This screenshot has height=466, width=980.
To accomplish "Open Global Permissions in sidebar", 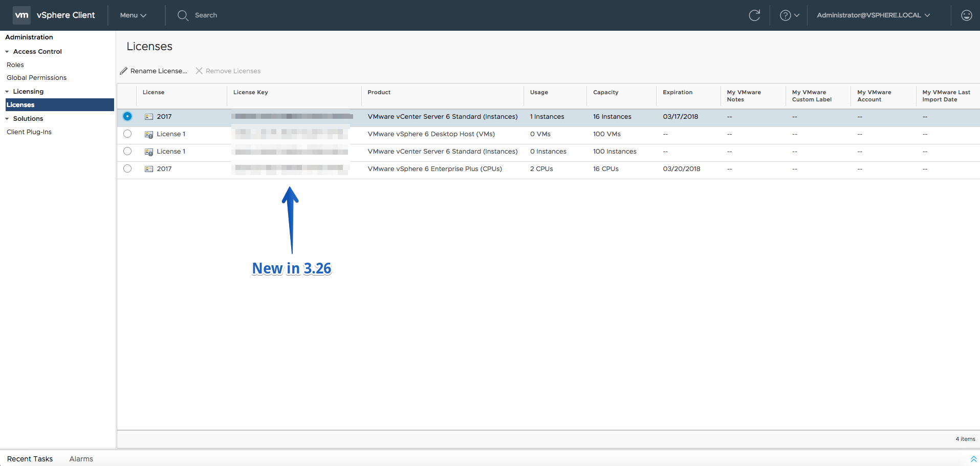I will tap(36, 78).
